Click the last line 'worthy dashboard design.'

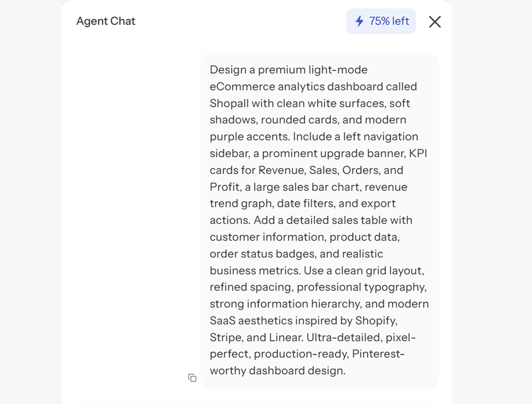point(278,371)
